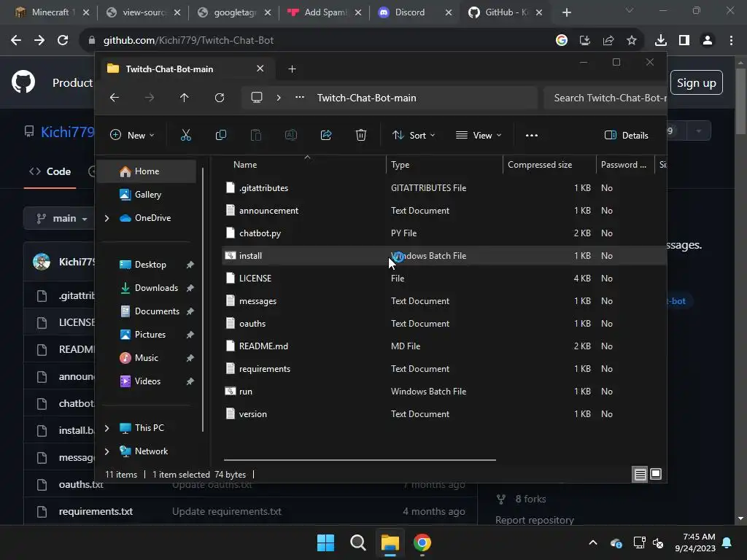Switch to the Add Spam browser tab

pyautogui.click(x=325, y=12)
